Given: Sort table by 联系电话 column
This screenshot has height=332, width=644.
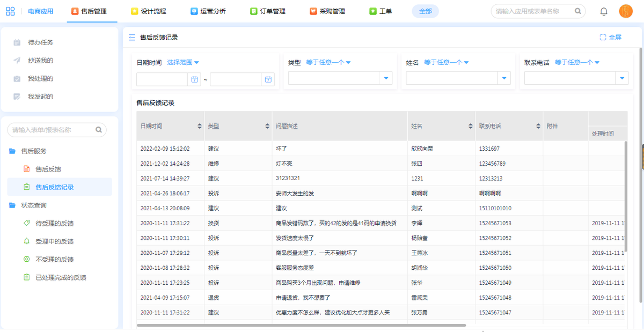Looking at the screenshot, I should pyautogui.click(x=538, y=126).
